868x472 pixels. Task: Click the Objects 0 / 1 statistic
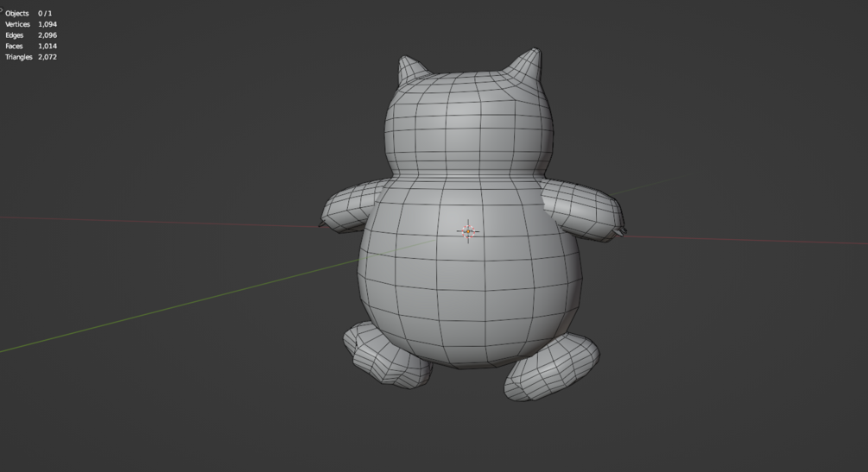click(x=29, y=13)
